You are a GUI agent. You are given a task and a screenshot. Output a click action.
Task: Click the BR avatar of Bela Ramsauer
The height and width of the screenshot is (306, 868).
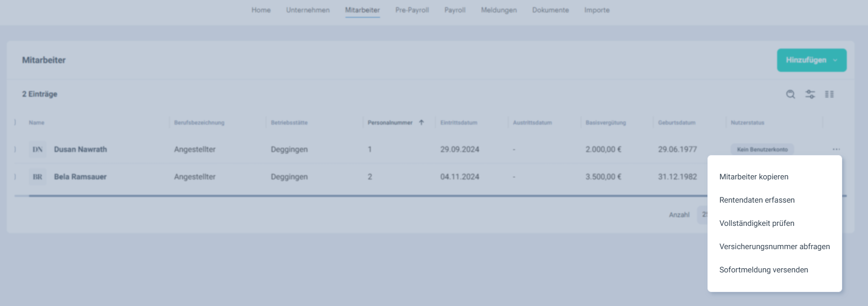coord(38,177)
